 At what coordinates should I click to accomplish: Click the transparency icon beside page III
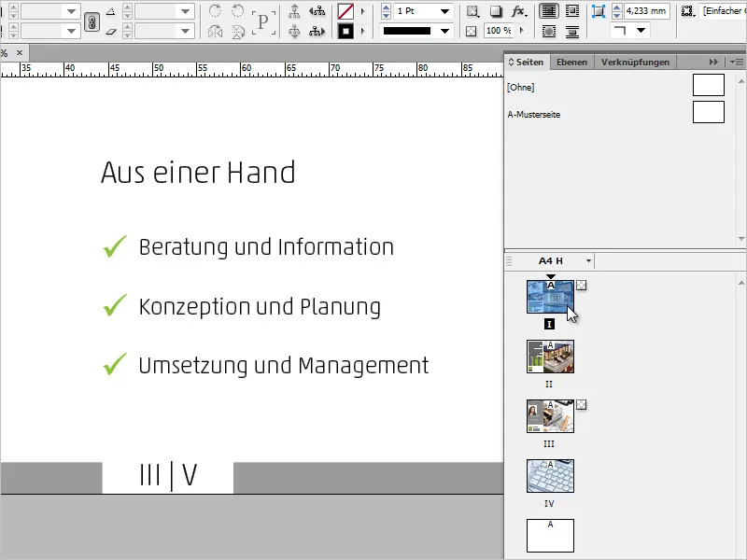click(581, 405)
